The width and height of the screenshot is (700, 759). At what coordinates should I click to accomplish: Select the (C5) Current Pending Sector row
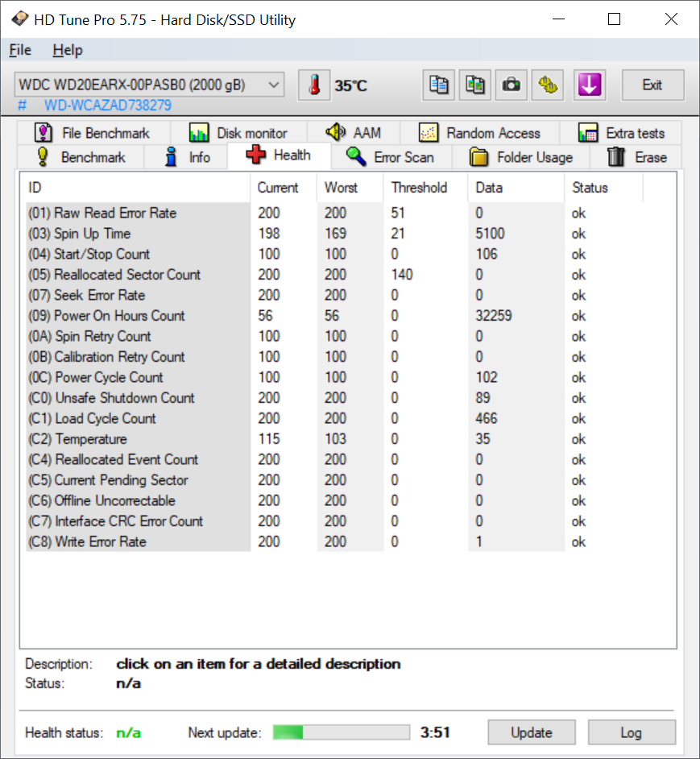pos(334,480)
